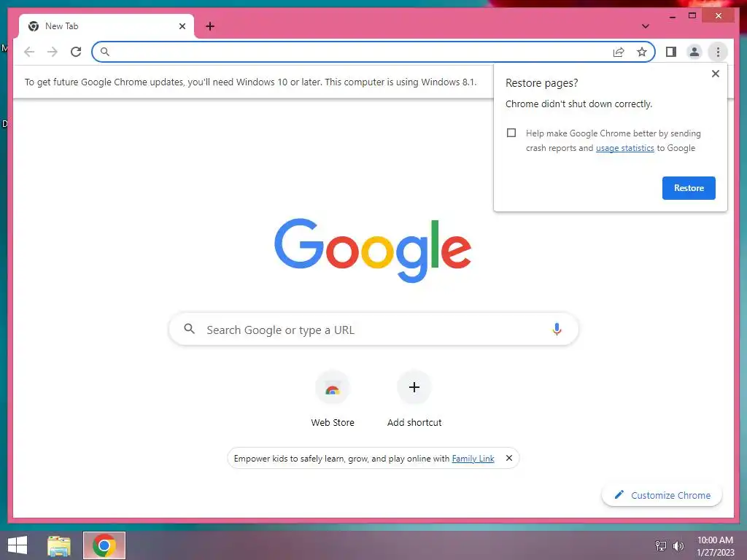This screenshot has height=560, width=747.
Task: Click the Customize Chrome button
Action: pyautogui.click(x=662, y=495)
